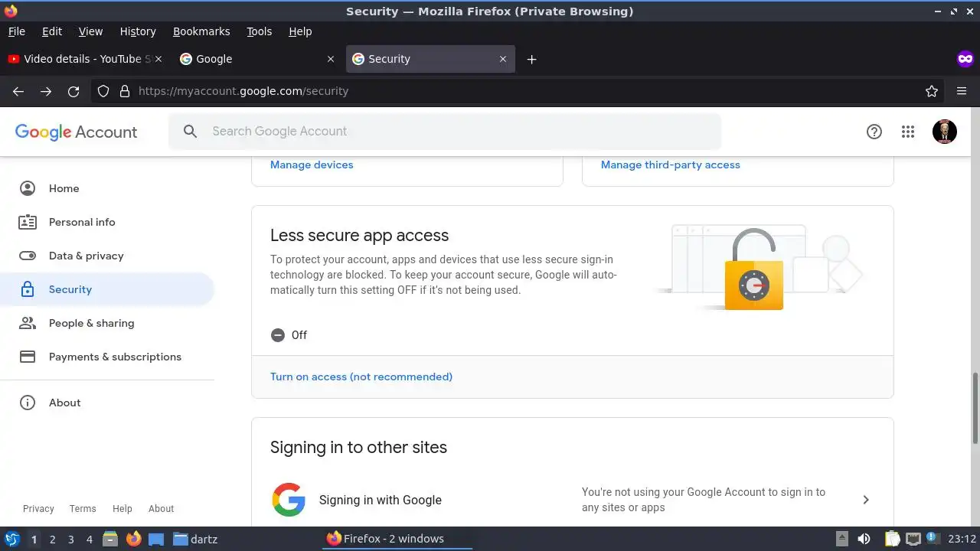This screenshot has width=980, height=551.
Task: Click the padlock site info icon
Action: click(125, 91)
